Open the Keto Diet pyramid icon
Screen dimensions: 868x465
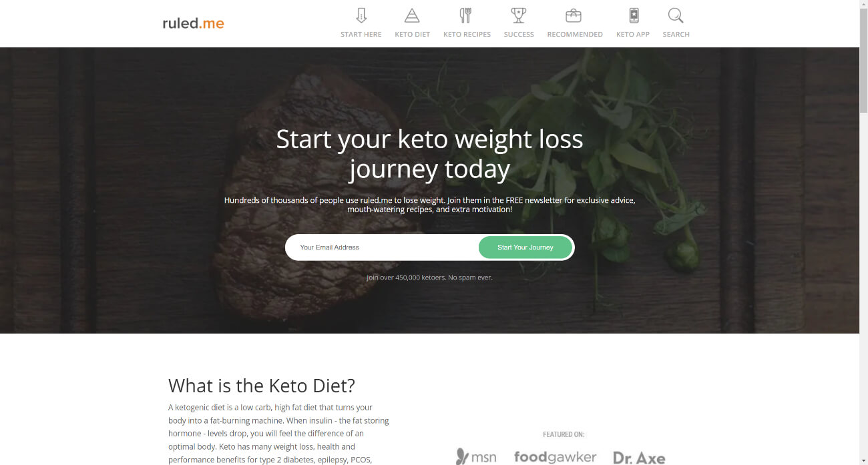[x=412, y=15]
